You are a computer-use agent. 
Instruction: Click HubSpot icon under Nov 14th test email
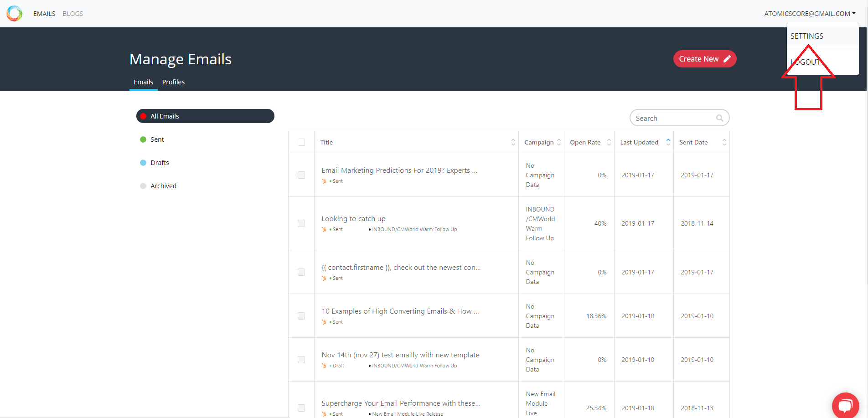pyautogui.click(x=324, y=366)
